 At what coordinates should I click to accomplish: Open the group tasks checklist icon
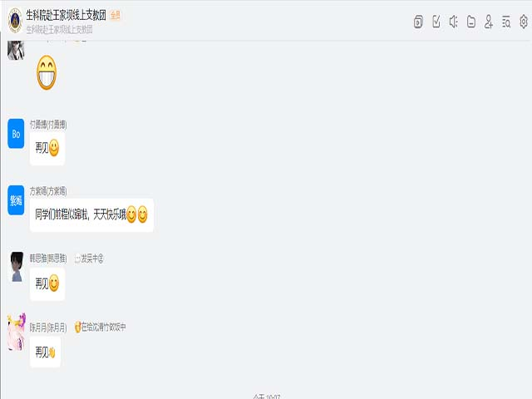click(436, 22)
